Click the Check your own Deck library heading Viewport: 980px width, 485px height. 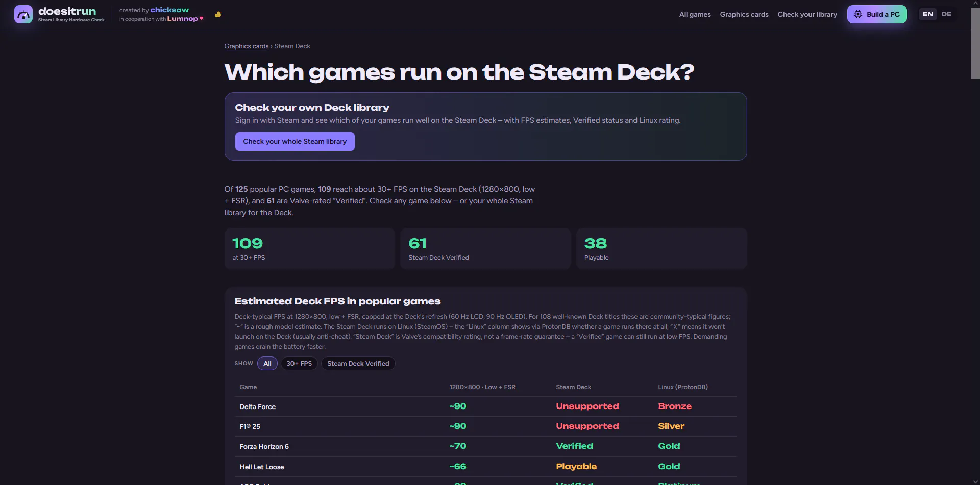coord(312,108)
